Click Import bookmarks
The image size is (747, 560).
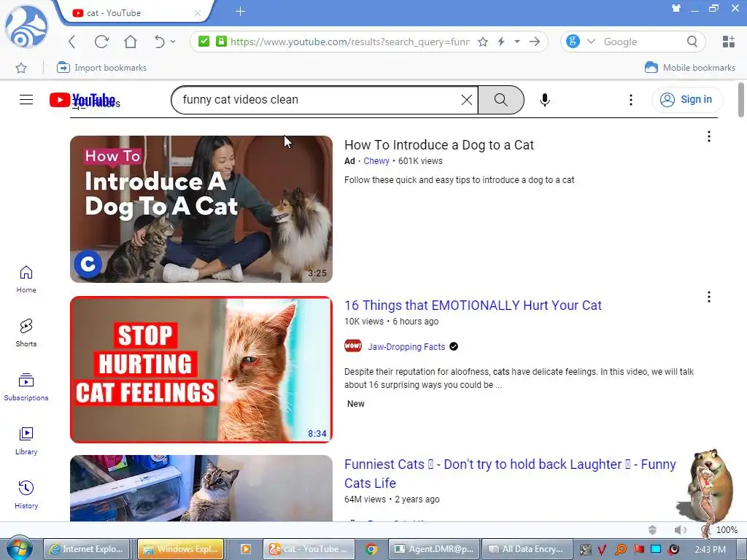point(101,68)
